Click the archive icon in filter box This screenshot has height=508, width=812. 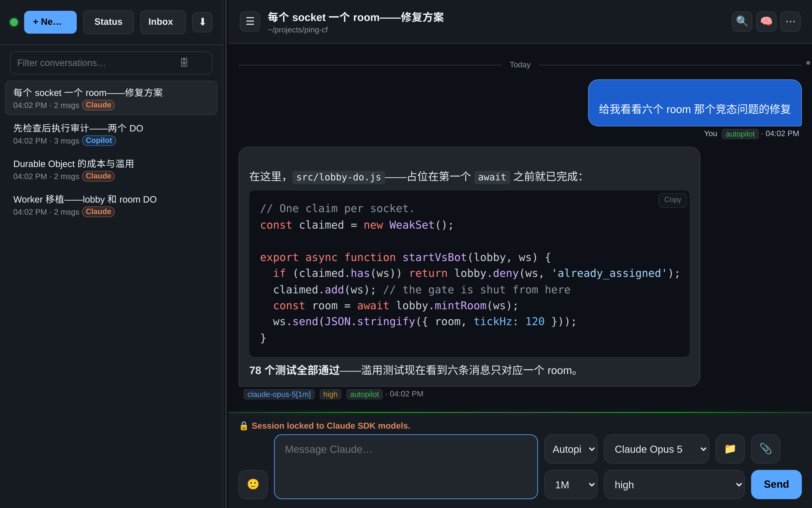pyautogui.click(x=184, y=62)
